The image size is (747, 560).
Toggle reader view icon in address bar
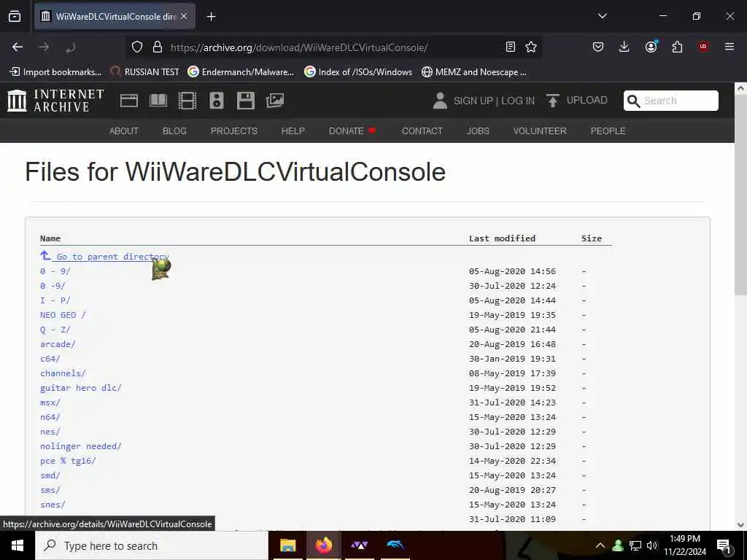pos(510,47)
